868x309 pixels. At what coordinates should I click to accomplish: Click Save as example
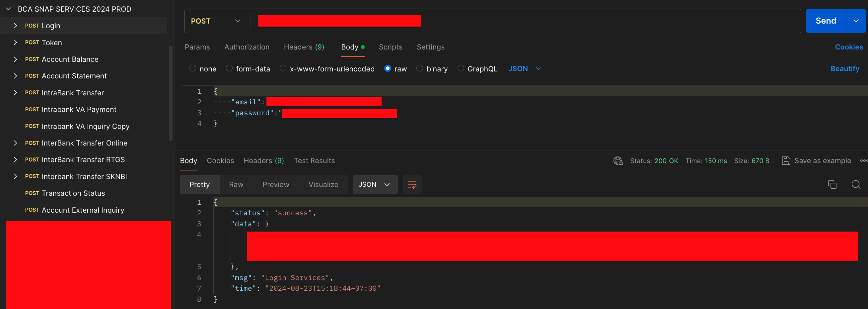pos(823,160)
